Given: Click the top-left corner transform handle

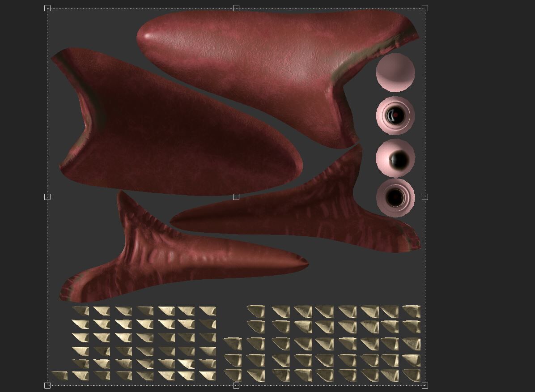Looking at the screenshot, I should 47,8.
